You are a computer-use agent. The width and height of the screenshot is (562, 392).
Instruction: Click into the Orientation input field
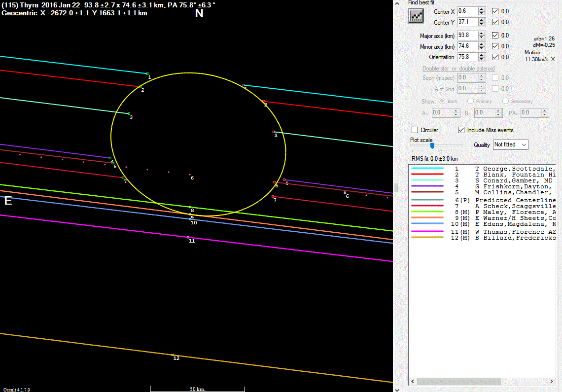point(466,57)
